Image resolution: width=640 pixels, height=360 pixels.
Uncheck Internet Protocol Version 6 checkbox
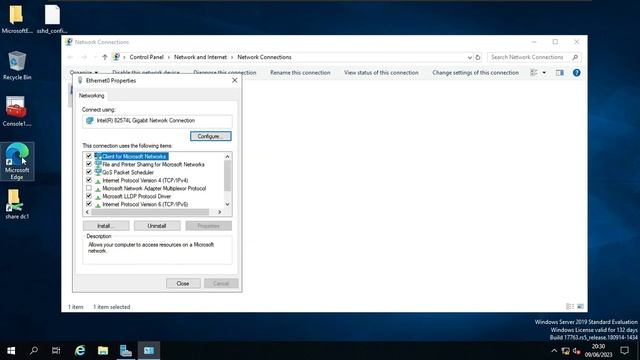pyautogui.click(x=89, y=204)
